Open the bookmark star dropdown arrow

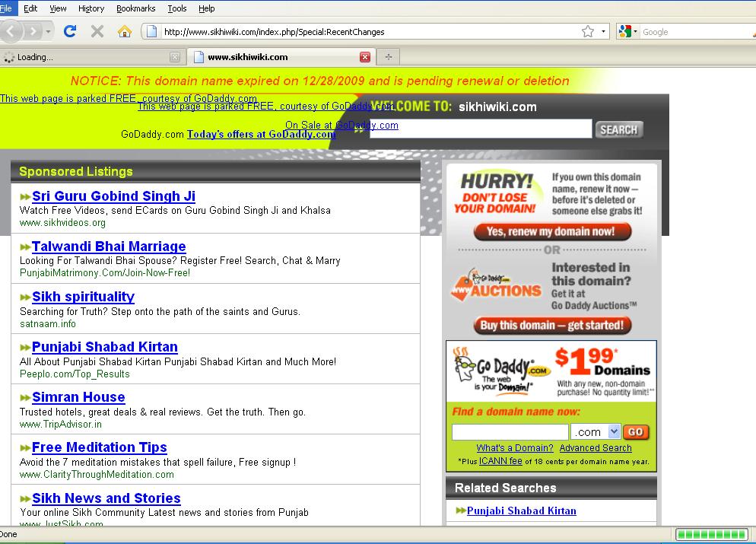click(x=602, y=32)
